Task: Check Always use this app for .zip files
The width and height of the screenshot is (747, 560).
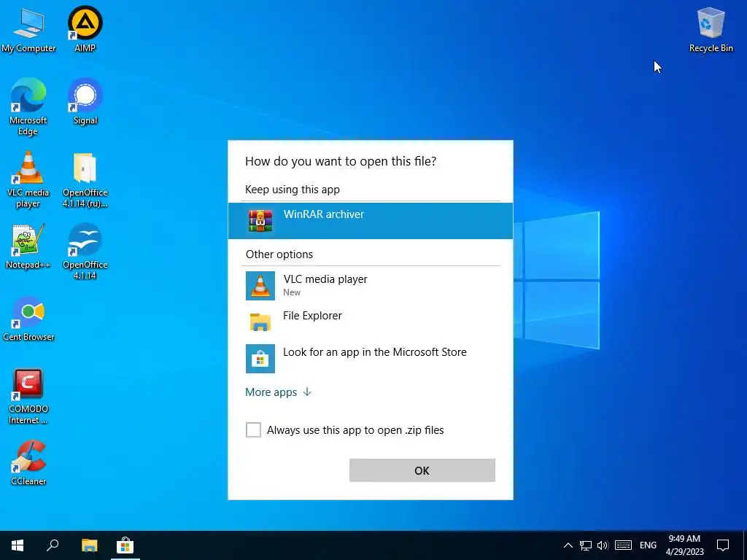Action: [253, 430]
